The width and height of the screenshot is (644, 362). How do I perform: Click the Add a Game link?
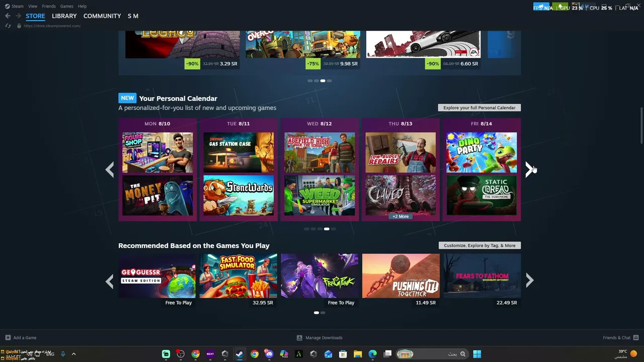(25, 338)
